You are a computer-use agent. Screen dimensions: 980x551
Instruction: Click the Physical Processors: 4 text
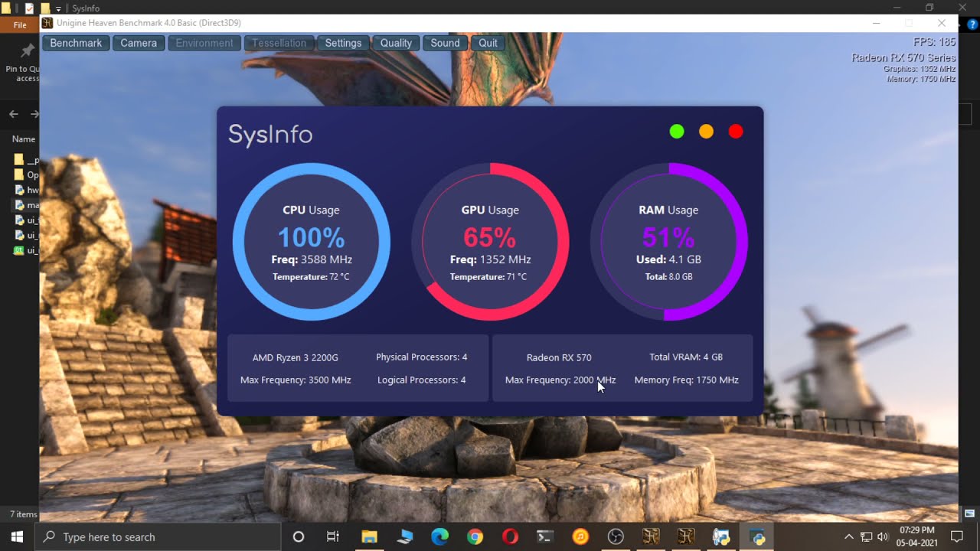point(421,357)
